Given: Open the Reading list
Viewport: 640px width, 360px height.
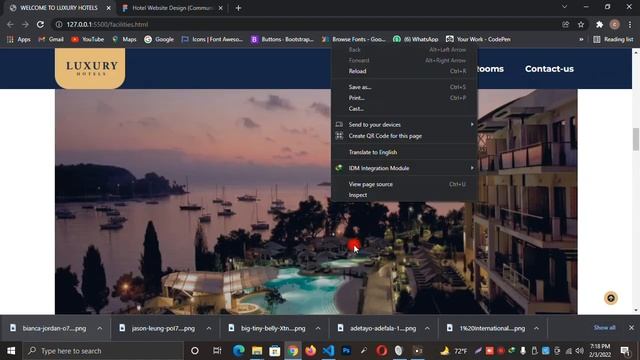Looking at the screenshot, I should tap(613, 39).
